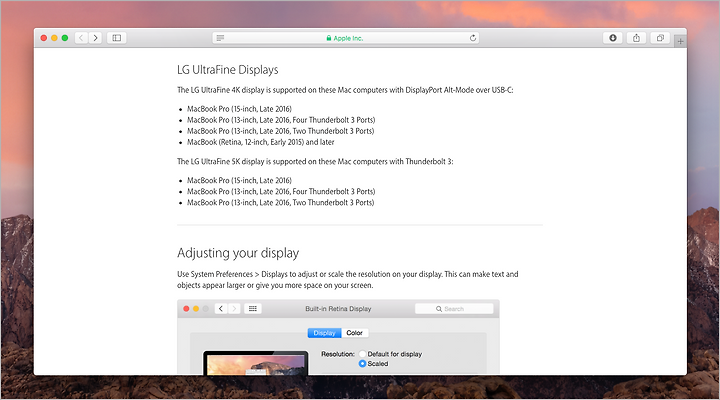720x400 pixels.
Task: Click the magnifier icon in preferences search
Action: tap(439, 309)
